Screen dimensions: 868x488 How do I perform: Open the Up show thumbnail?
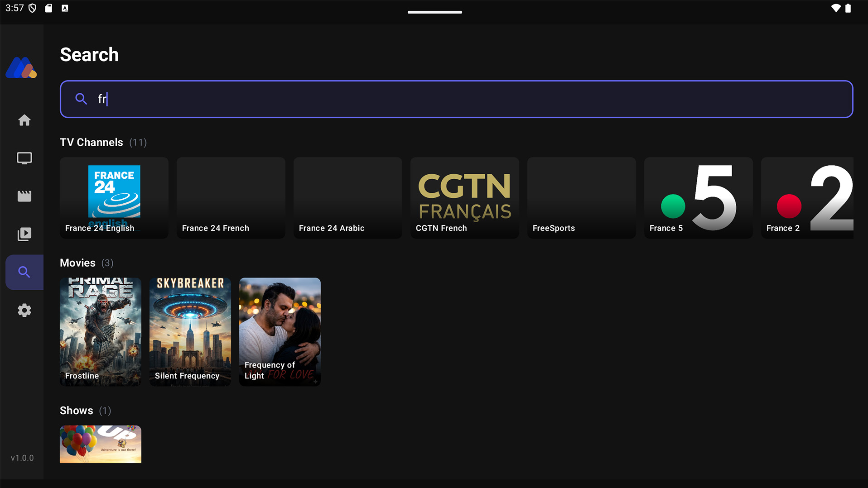click(x=100, y=444)
